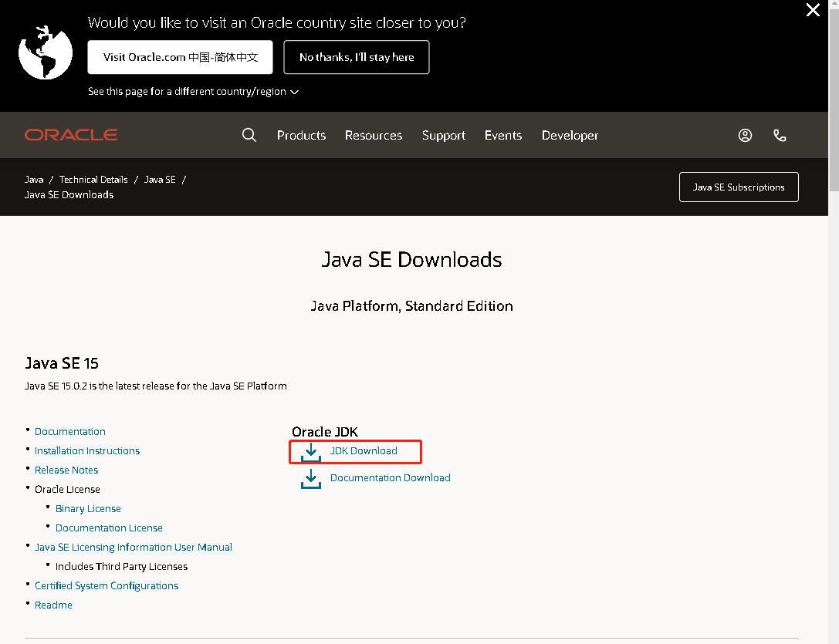Viewport: 839px width, 644px height.
Task: Click the Java breadcrumb link
Action: pyautogui.click(x=34, y=179)
